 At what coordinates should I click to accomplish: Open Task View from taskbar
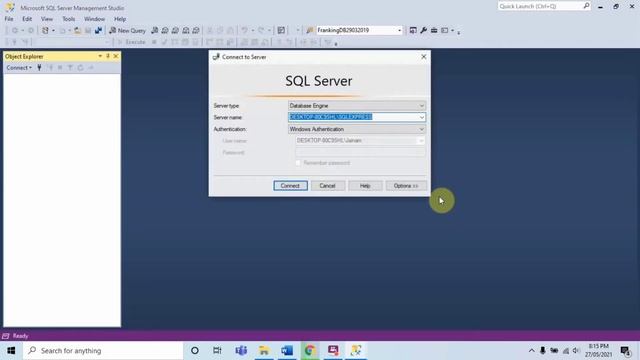(217, 351)
